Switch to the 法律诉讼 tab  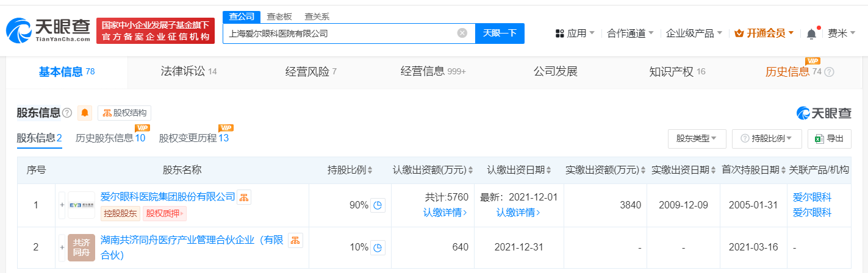(x=188, y=72)
